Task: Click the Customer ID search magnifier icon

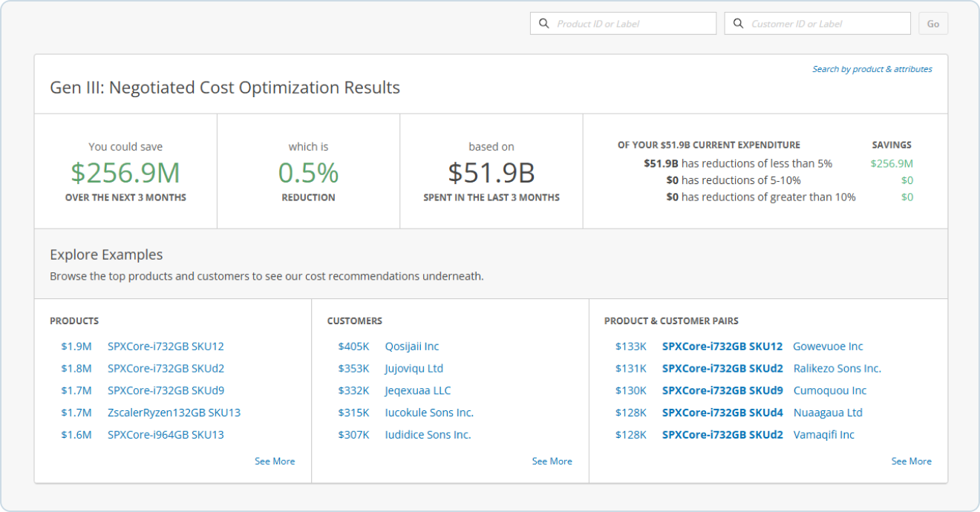Action: point(739,24)
